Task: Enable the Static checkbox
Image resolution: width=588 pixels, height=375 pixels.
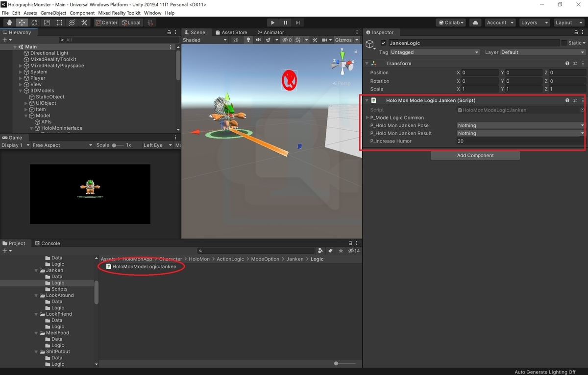Action: tap(564, 43)
